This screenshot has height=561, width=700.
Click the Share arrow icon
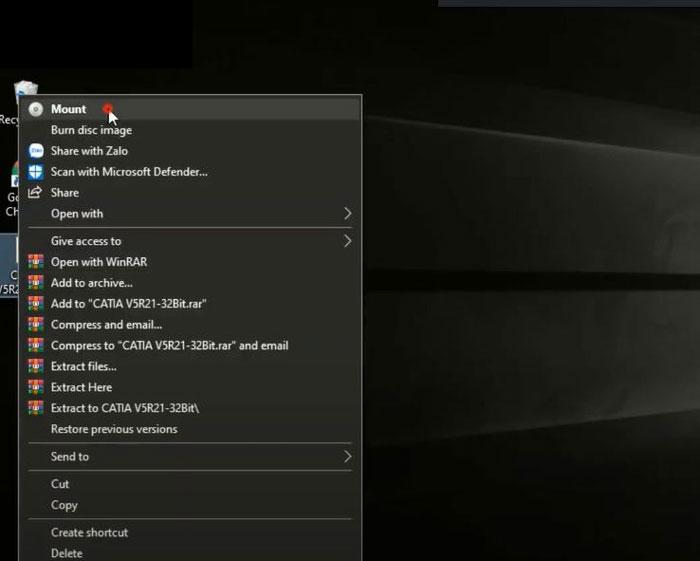point(36,193)
